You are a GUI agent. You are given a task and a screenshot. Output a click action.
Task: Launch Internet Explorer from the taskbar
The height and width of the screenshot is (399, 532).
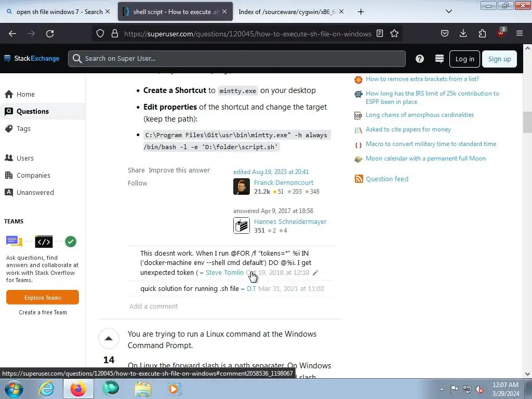pyautogui.click(x=46, y=389)
